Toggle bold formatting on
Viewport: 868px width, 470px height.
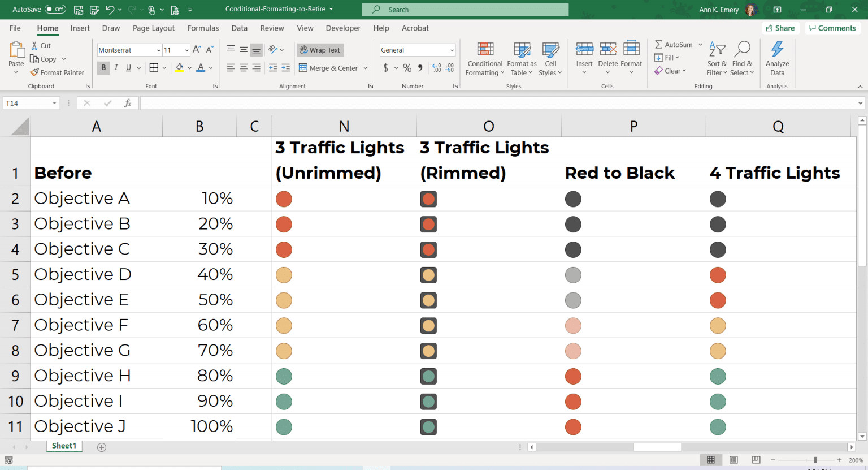coord(103,68)
